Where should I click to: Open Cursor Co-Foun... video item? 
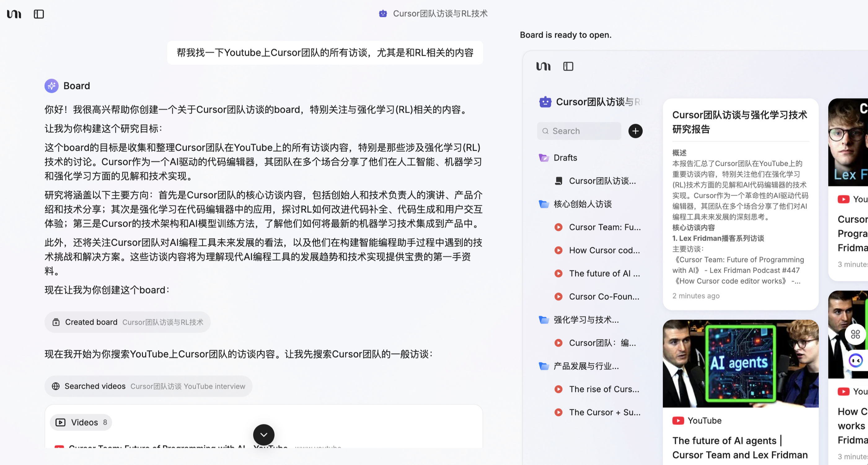597,296
